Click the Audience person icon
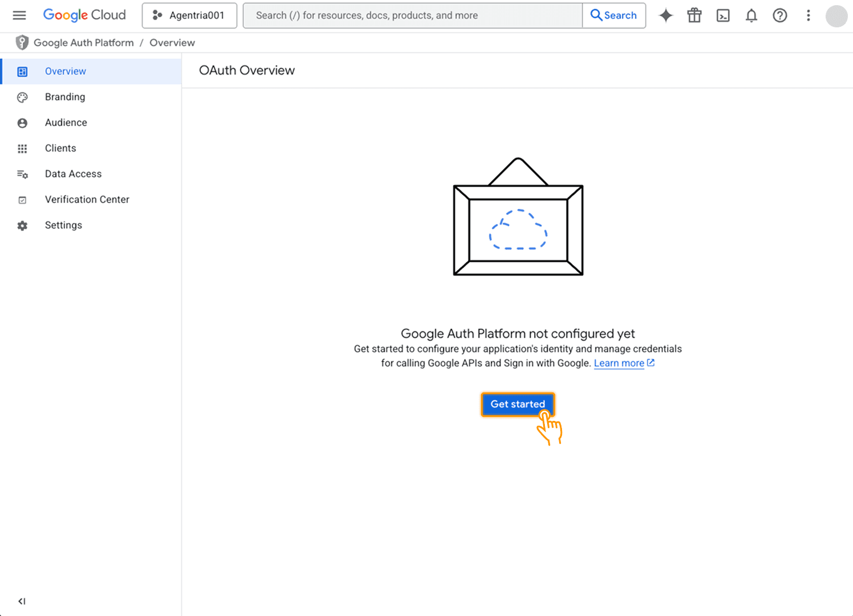853x616 pixels. point(22,123)
